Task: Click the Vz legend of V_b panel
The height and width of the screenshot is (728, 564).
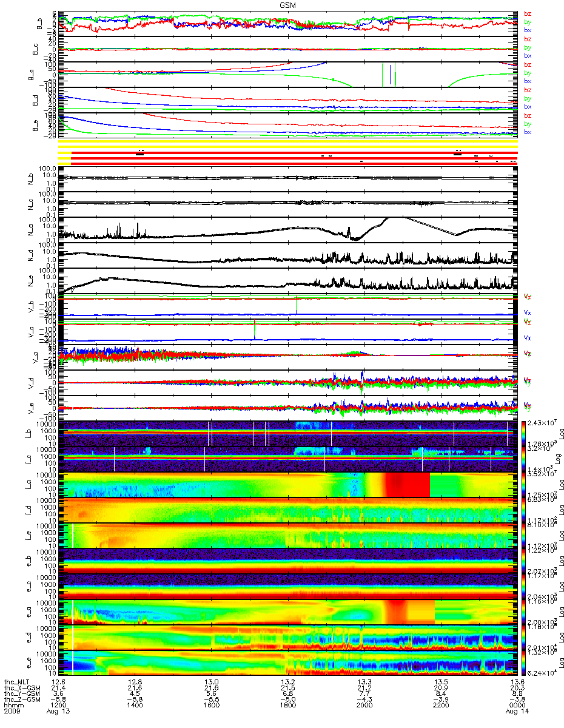Action: (528, 296)
